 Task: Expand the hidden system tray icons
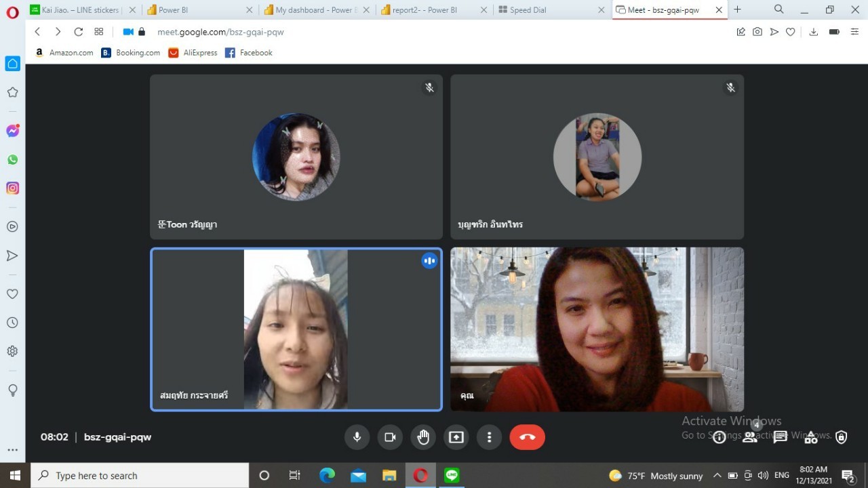point(717,476)
